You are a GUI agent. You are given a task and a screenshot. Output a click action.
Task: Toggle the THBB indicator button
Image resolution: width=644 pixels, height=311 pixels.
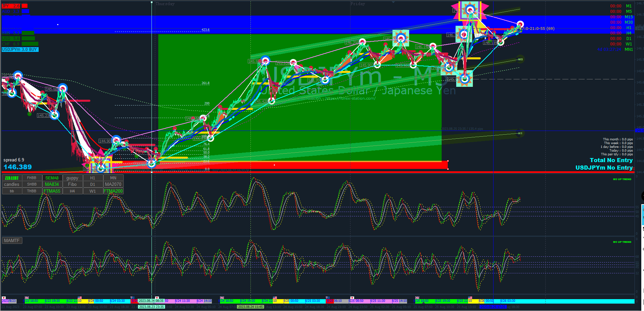point(32,191)
